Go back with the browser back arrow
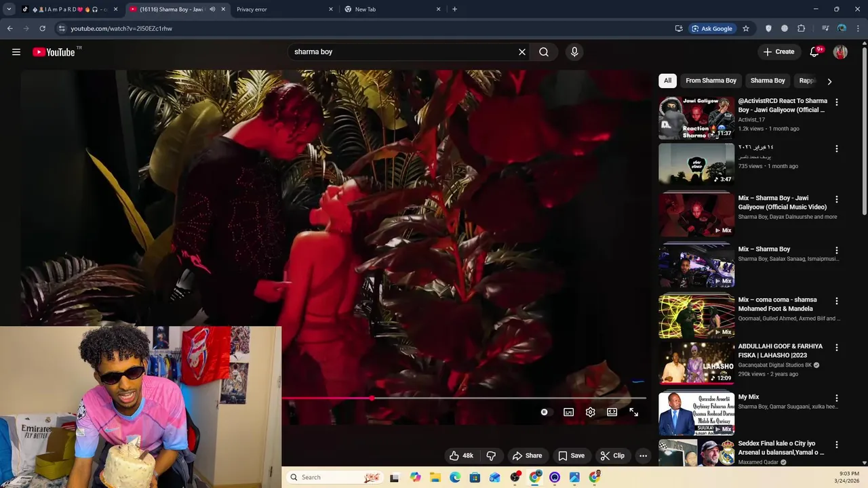The width and height of the screenshot is (868, 488). (9, 28)
